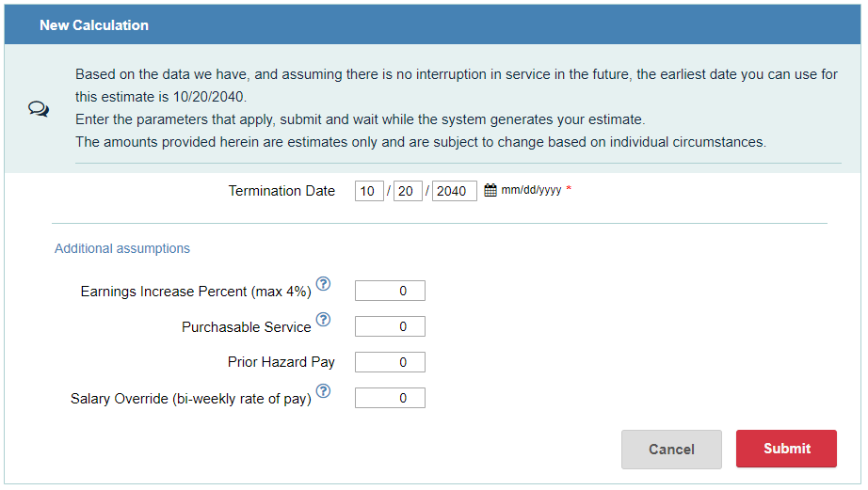
Task: Click the termination day field
Action: [408, 191]
